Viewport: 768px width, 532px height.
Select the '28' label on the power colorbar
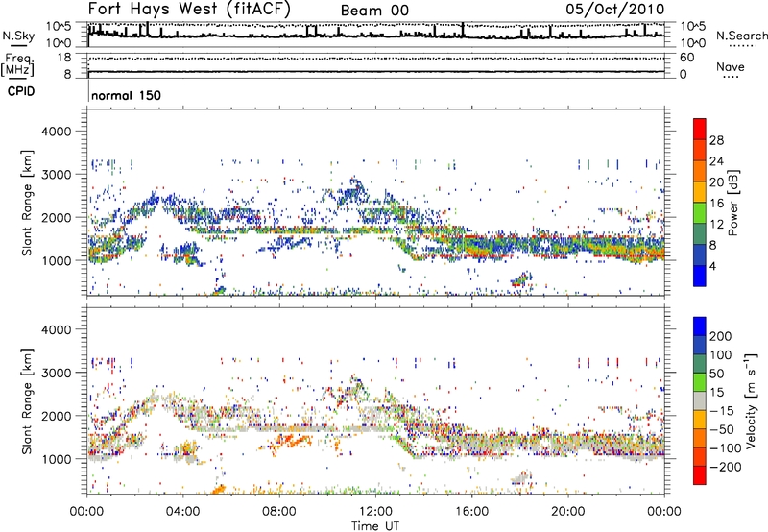coord(716,140)
